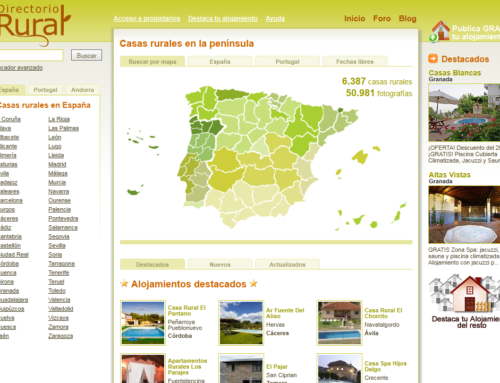Screen dimensions: 500x383
Task: Click the Buscar button
Action: [x=86, y=55]
